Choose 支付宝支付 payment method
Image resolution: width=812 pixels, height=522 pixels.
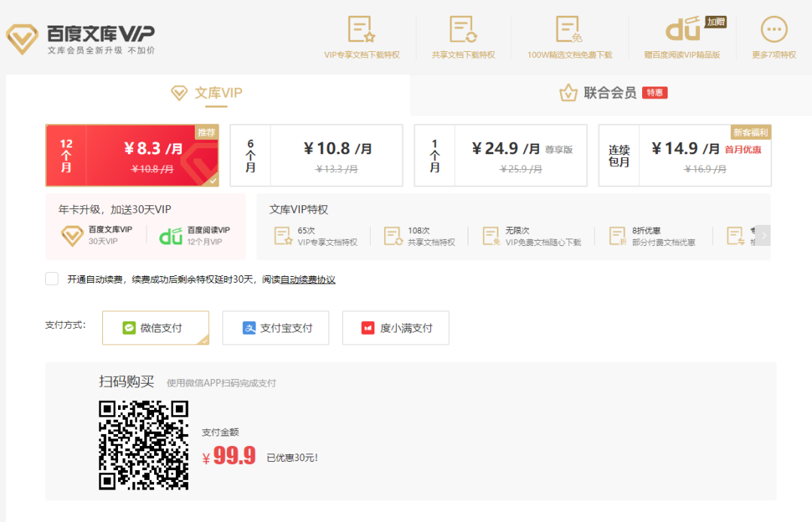click(x=276, y=328)
